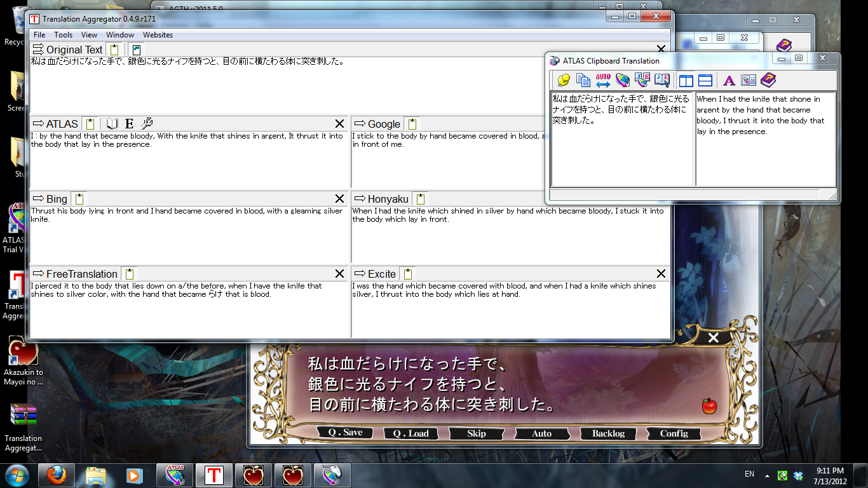
Task: Open the Tools menu
Action: [x=63, y=35]
